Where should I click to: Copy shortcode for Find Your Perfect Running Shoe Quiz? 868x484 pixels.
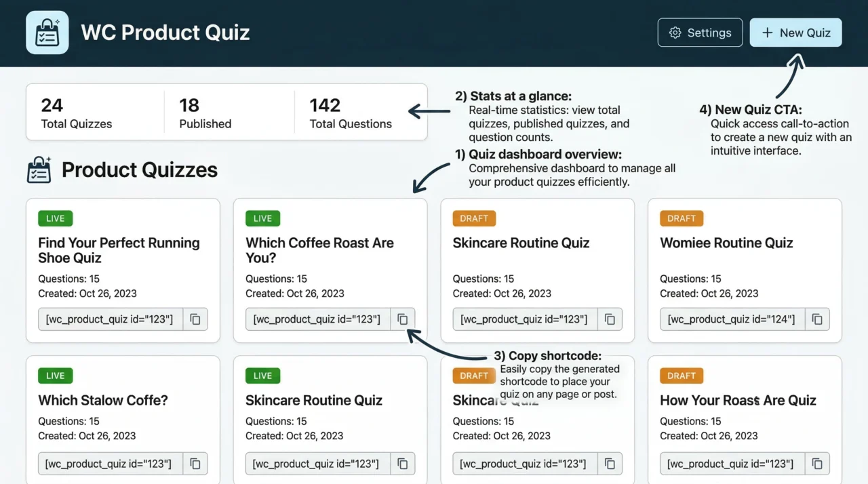pyautogui.click(x=195, y=319)
